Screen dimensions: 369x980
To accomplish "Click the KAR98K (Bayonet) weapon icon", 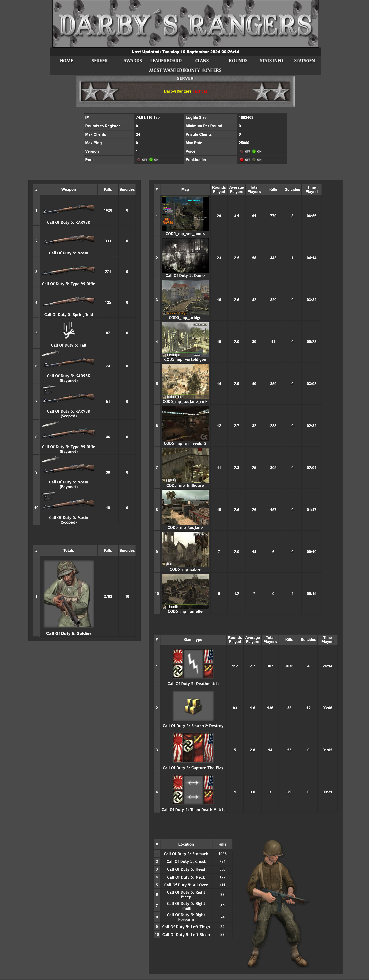I will [x=69, y=360].
